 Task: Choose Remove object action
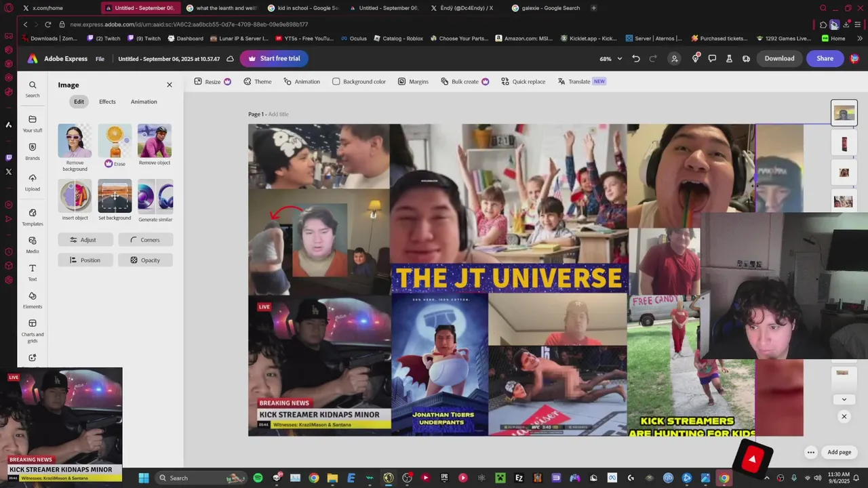(155, 144)
